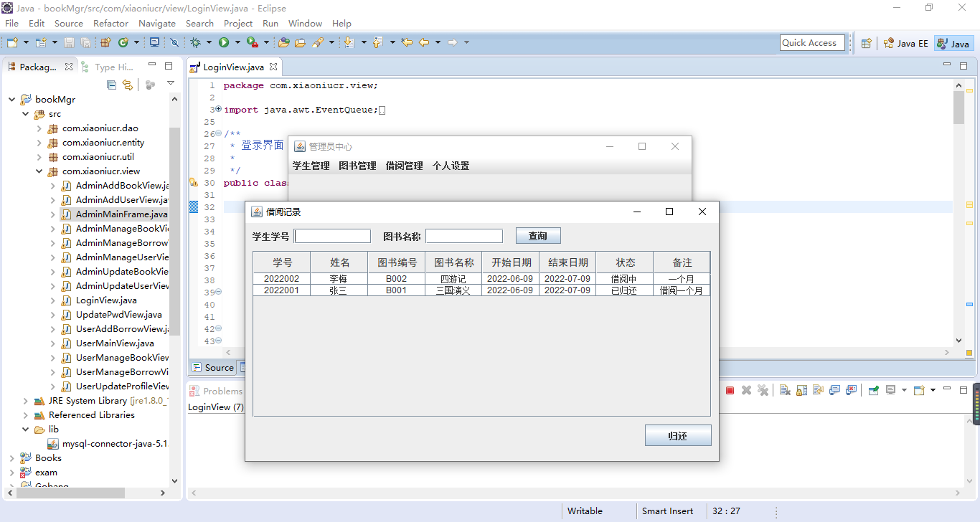The image size is (980, 522).
Task: Select the UpdatePwdView.java file in tree
Action: tap(112, 315)
